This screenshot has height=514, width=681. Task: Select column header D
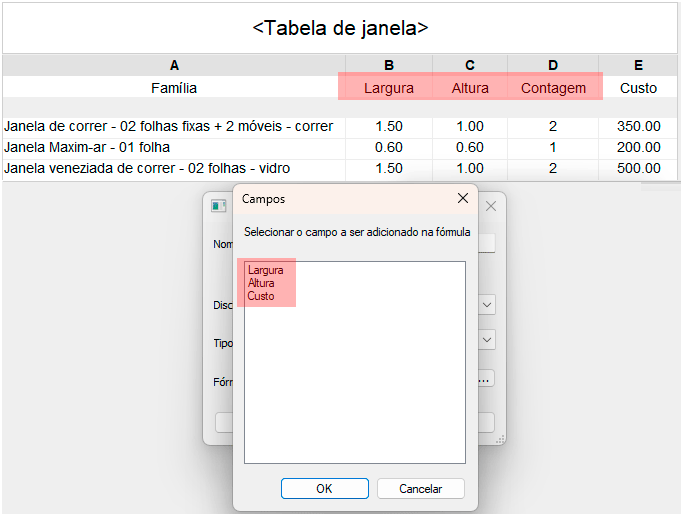(x=553, y=65)
